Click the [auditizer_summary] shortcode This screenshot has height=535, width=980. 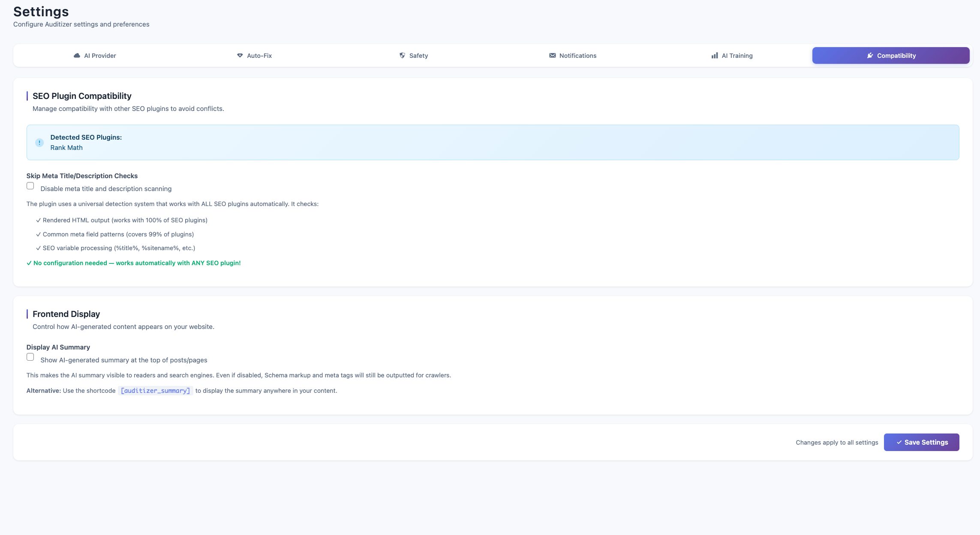point(155,391)
